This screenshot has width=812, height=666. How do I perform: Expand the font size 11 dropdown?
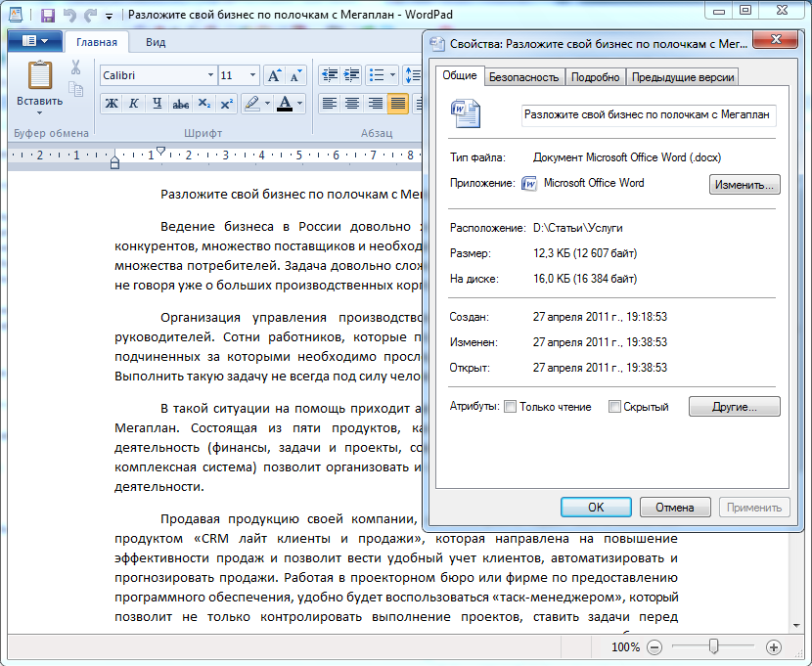coord(254,75)
